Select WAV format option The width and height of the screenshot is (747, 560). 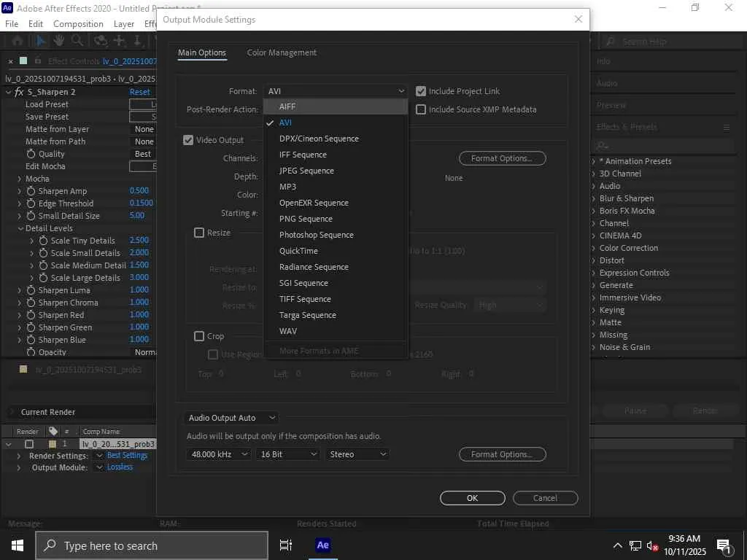tap(336, 331)
